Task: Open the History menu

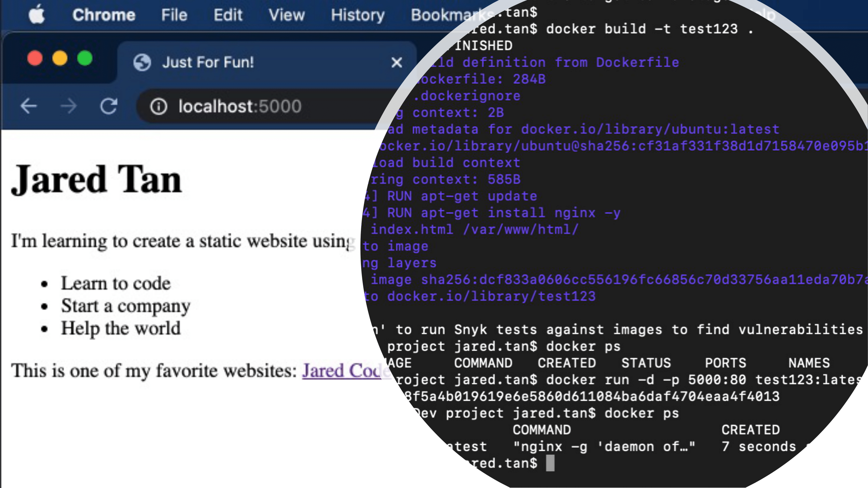Action: 357,15
